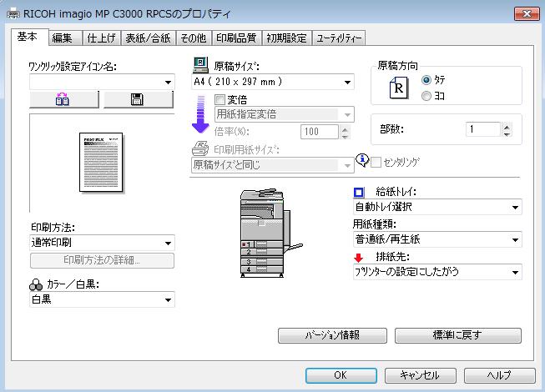Click the red output destination arrow icon
The width and height of the screenshot is (545, 392).
click(359, 258)
